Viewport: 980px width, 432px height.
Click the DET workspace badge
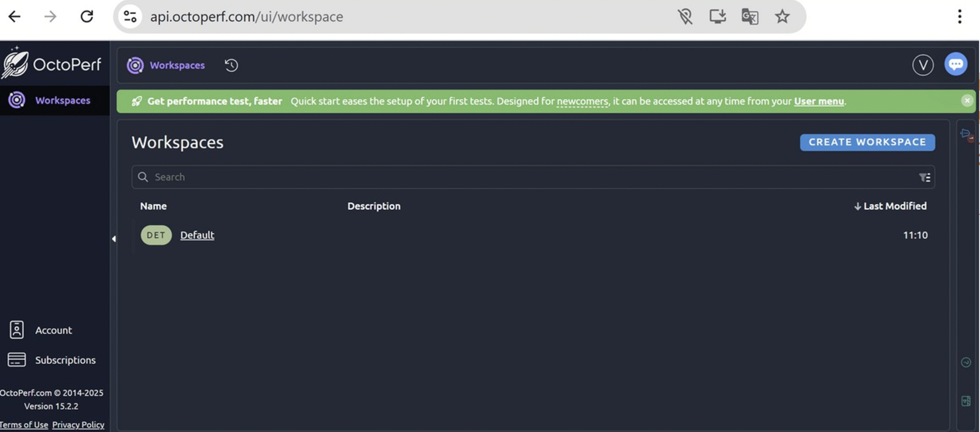[156, 235]
